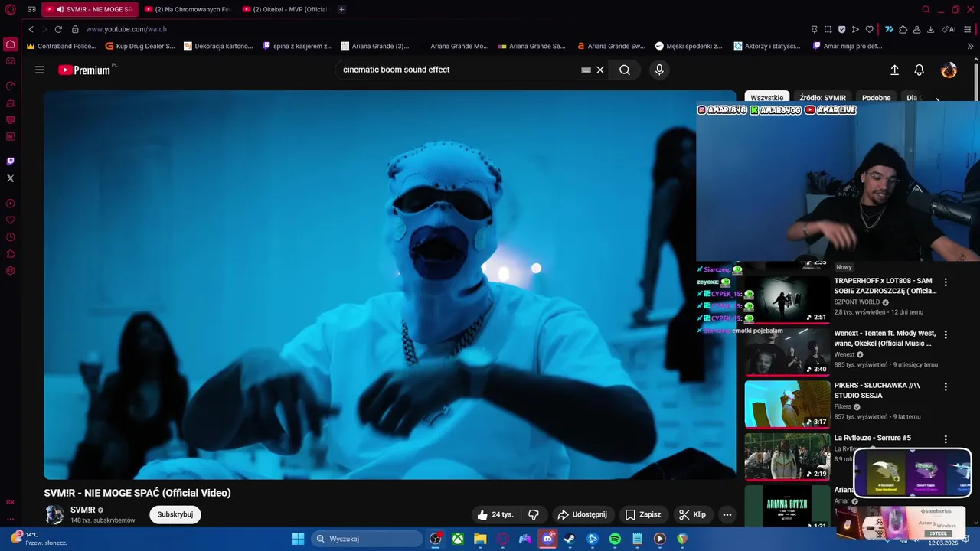Viewport: 980px width, 551px height.
Task: Open the YouTube hamburger guide menu
Action: [x=40, y=70]
